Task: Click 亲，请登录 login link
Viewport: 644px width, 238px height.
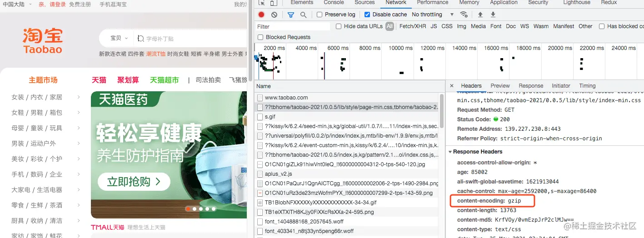Action: (x=52, y=4)
